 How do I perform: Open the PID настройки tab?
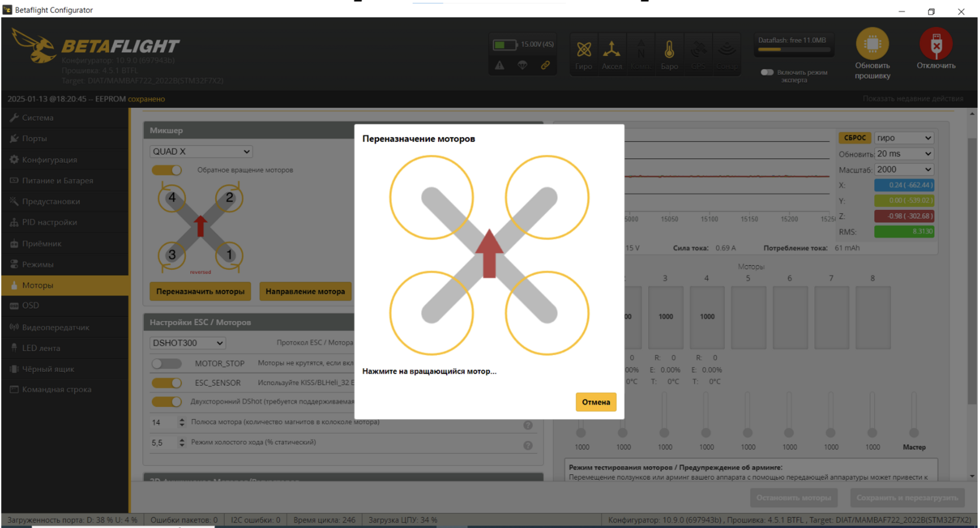point(50,223)
